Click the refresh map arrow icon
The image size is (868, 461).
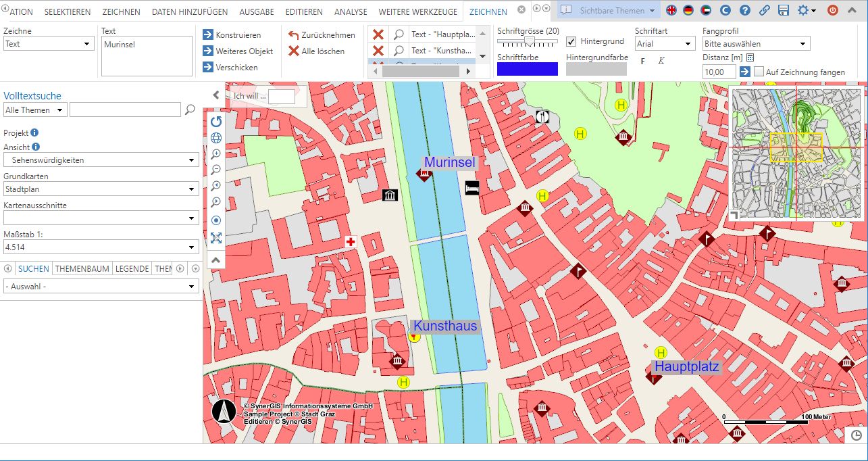point(216,122)
